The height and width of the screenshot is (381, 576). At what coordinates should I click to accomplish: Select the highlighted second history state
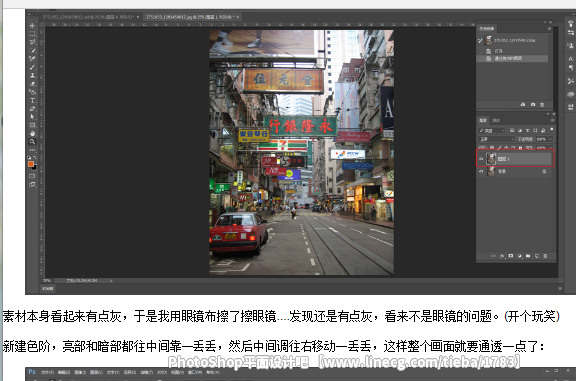pyautogui.click(x=513, y=58)
